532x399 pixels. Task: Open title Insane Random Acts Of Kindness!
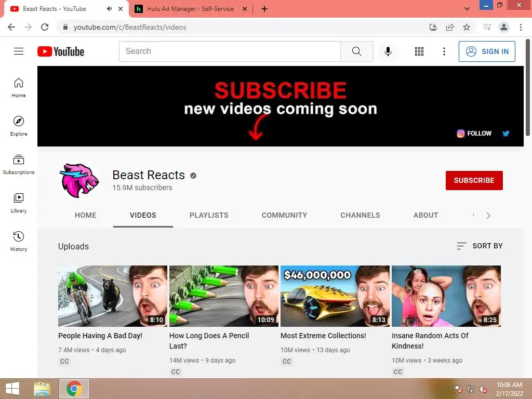430,341
